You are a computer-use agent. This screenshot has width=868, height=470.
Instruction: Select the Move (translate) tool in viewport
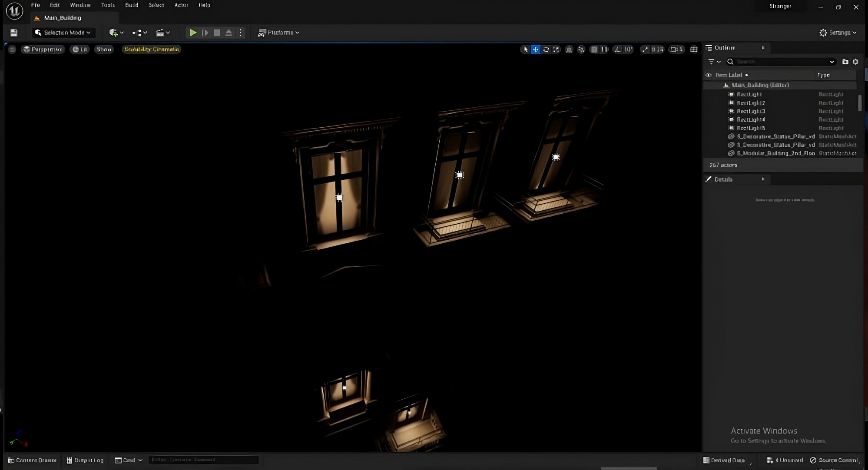(x=536, y=49)
